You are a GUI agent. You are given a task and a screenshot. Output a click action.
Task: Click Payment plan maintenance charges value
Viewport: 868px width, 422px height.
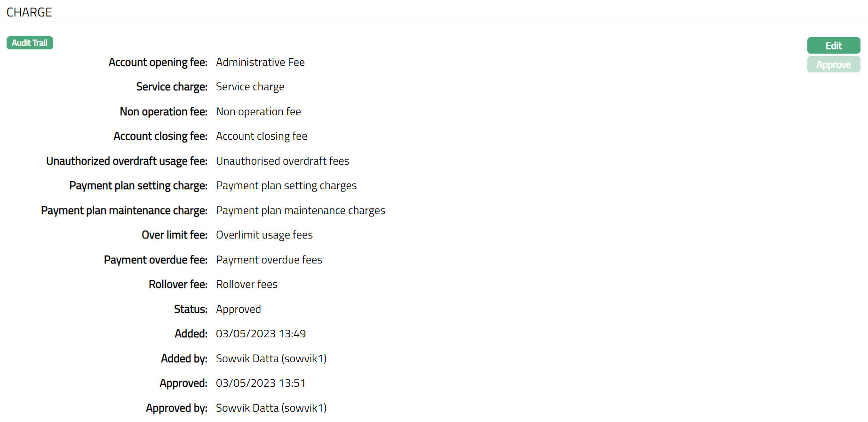(x=300, y=210)
